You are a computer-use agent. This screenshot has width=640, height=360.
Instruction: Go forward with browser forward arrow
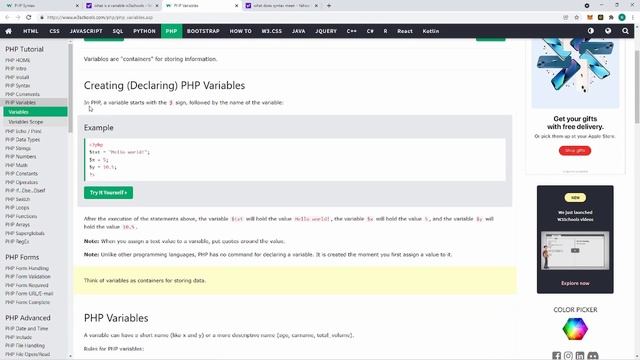pos(18,17)
